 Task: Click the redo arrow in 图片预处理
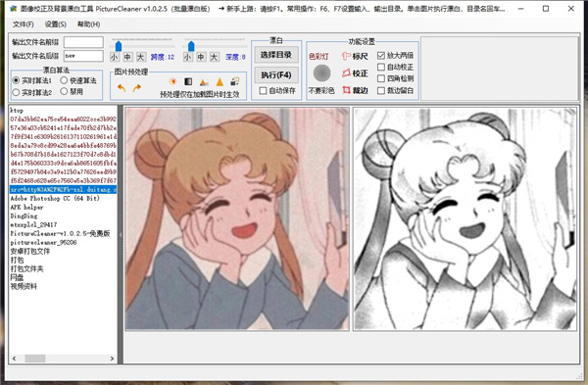coord(137,88)
